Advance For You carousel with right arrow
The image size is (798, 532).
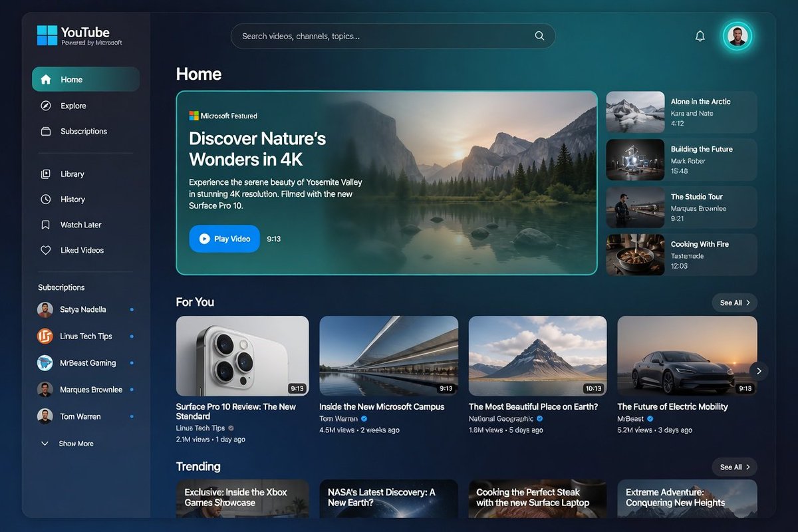tap(759, 371)
